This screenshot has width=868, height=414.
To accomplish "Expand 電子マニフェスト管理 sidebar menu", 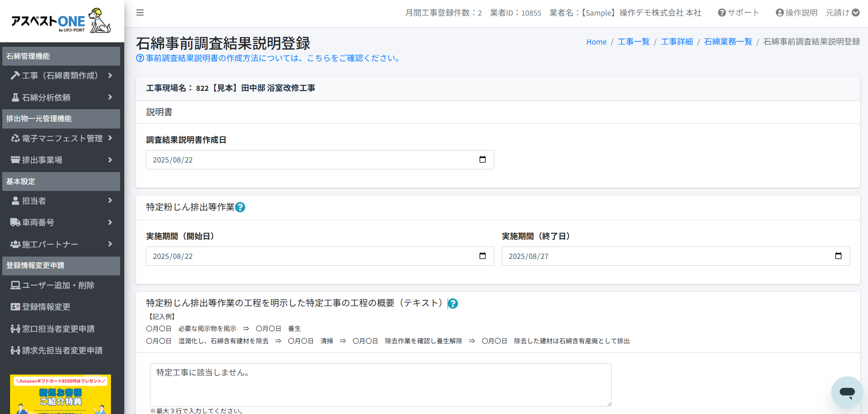I will [x=61, y=138].
